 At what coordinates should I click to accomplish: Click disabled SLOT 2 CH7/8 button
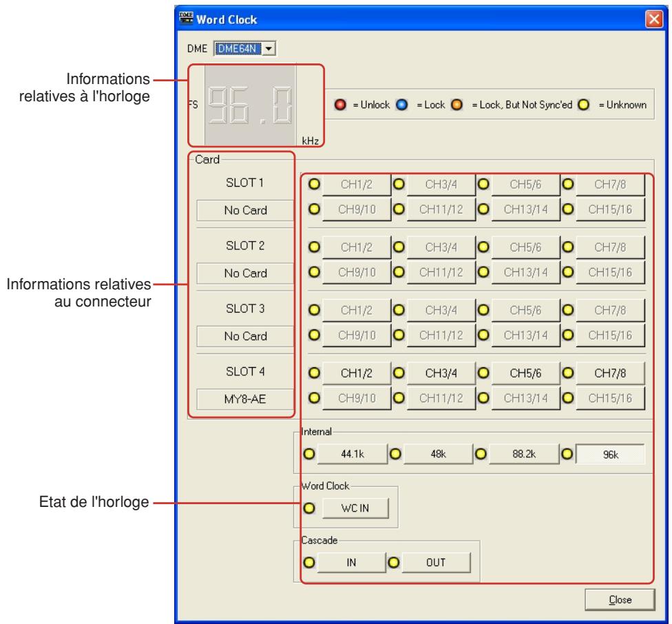[x=610, y=248]
